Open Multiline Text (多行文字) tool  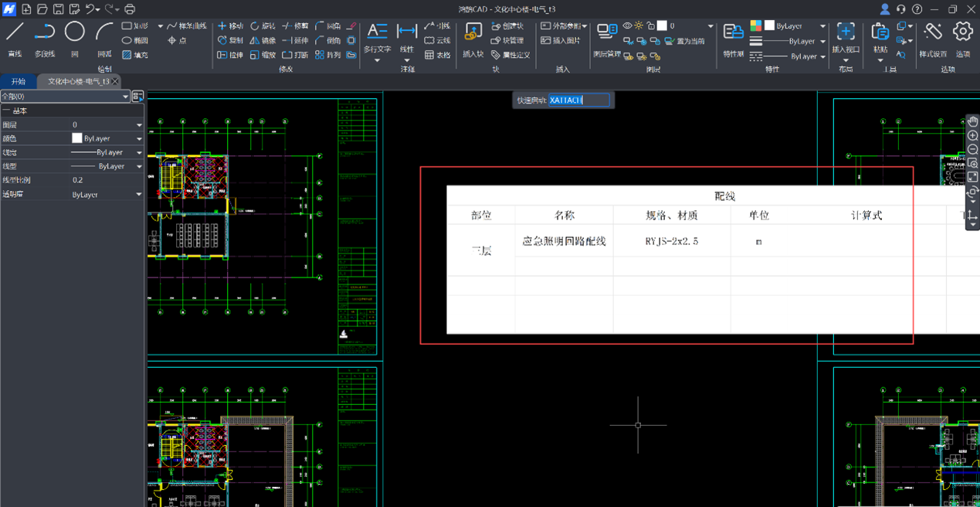378,38
